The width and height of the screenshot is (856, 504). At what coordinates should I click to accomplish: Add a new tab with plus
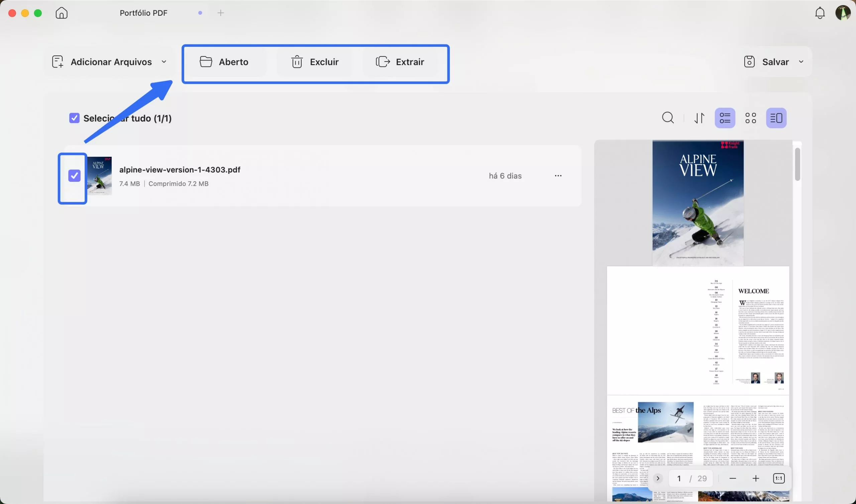(221, 13)
